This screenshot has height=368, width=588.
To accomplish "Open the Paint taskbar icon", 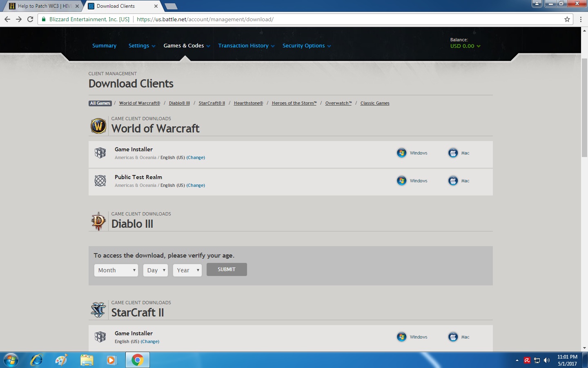I will pos(61,360).
